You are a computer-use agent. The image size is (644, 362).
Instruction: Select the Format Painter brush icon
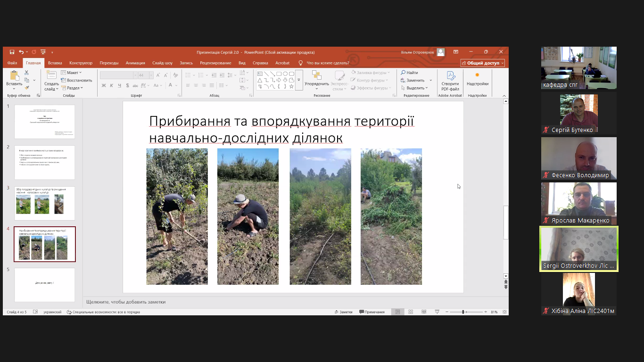point(27,88)
